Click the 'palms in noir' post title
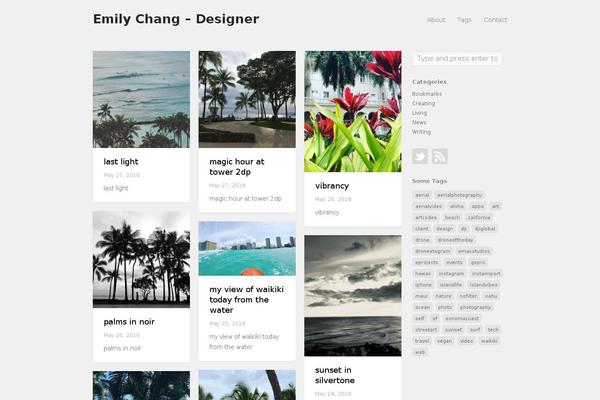The width and height of the screenshot is (600, 400). [x=129, y=322]
